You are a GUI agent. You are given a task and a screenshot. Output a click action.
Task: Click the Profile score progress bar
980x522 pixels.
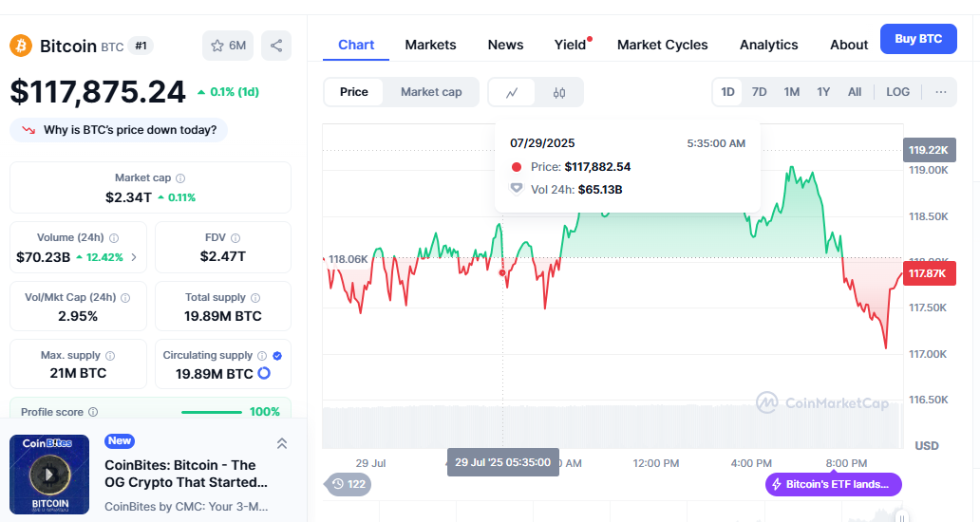[x=211, y=412]
